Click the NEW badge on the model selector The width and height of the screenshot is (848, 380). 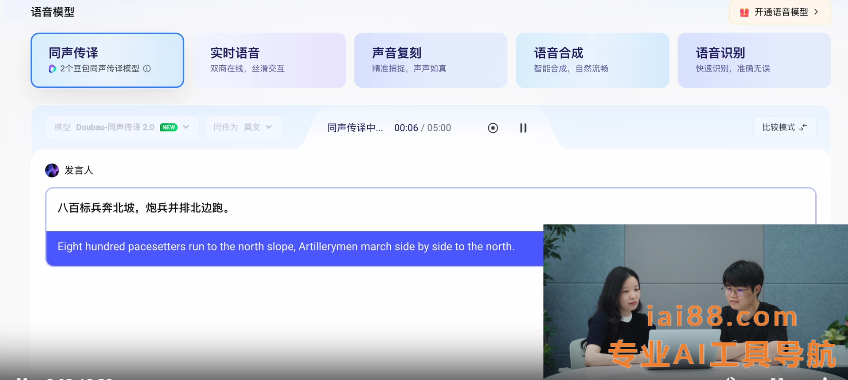(169, 127)
